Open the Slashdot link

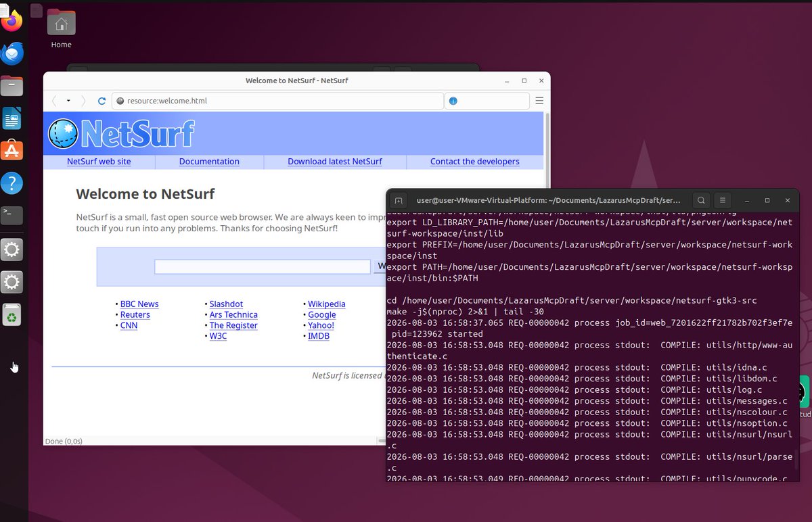coord(226,304)
